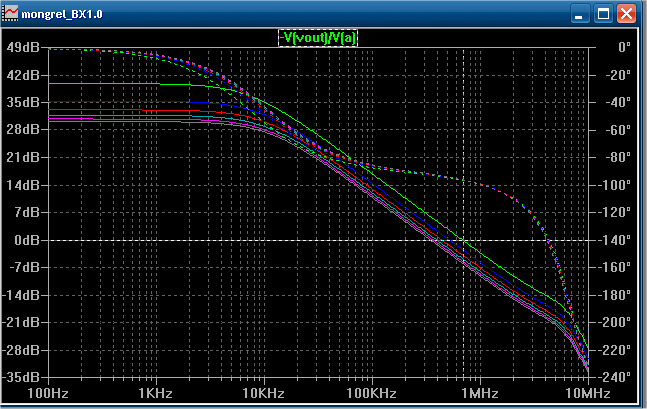Close the mongrel_BX1.0 plot window
Viewport: 647px width, 409px height.
(626, 14)
